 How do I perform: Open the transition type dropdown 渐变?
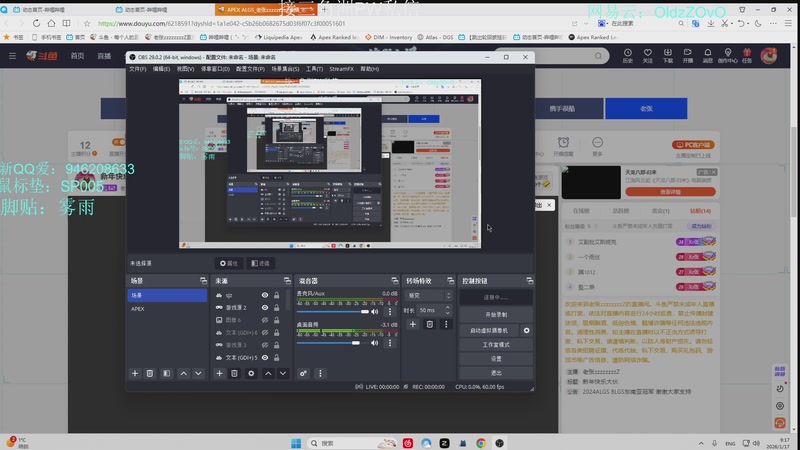click(429, 295)
